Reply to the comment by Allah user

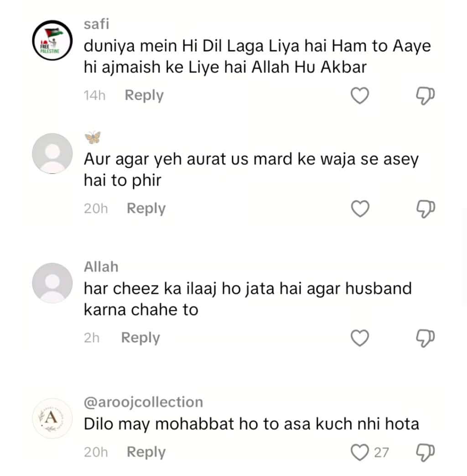coord(140,338)
